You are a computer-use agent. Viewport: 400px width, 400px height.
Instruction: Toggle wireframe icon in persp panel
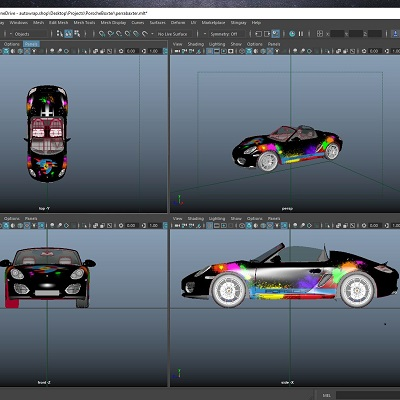(242, 51)
